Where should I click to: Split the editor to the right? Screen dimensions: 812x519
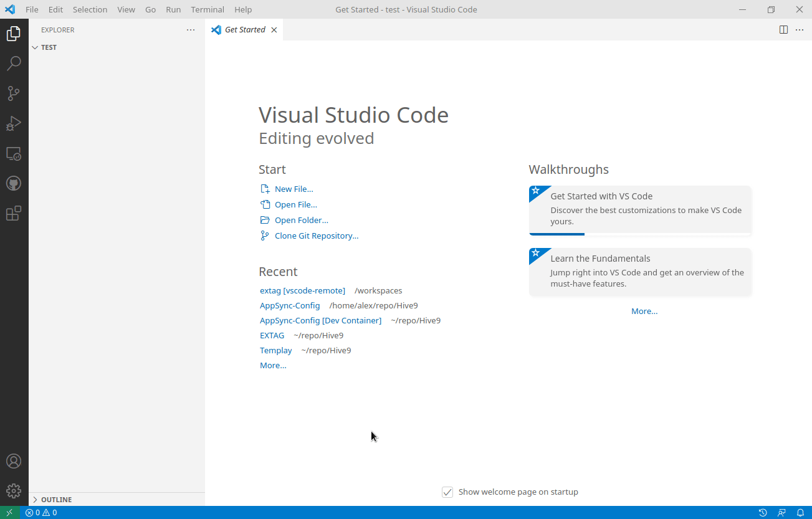[783, 29]
